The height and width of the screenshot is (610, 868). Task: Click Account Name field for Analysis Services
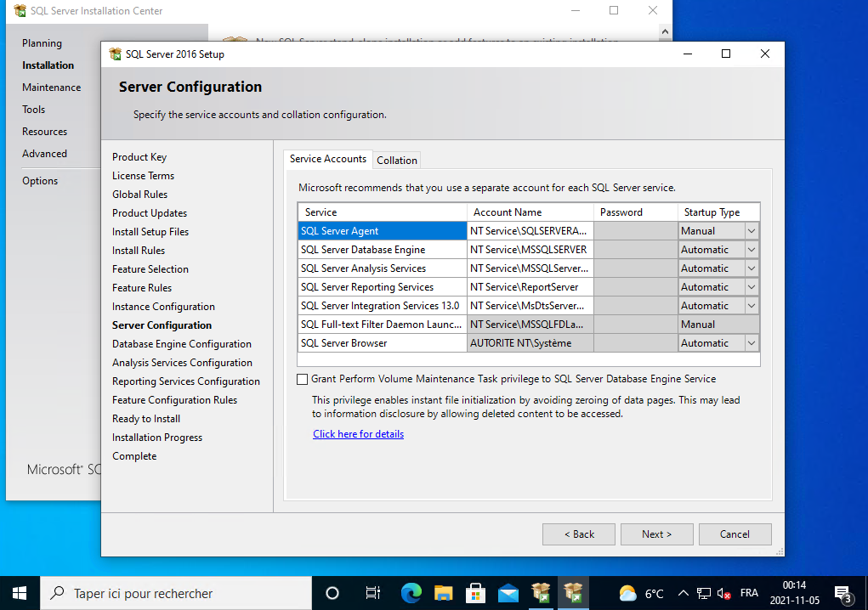pos(530,268)
